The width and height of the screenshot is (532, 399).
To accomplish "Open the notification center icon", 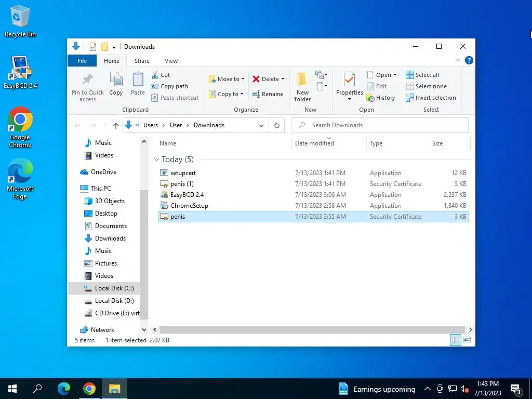I will [x=515, y=390].
